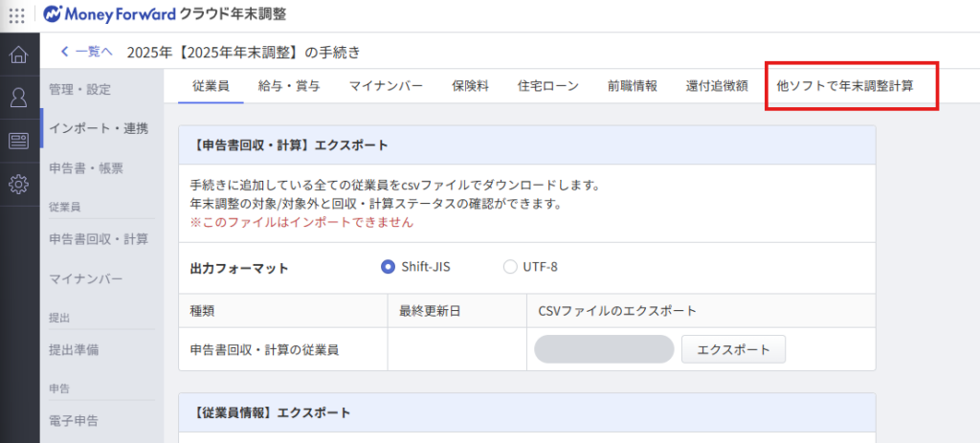
Task: Click the ID card icon in sidebar
Action: point(18,141)
